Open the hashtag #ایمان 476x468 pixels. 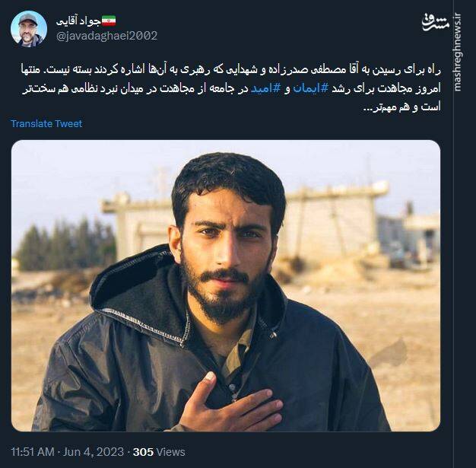coord(311,88)
